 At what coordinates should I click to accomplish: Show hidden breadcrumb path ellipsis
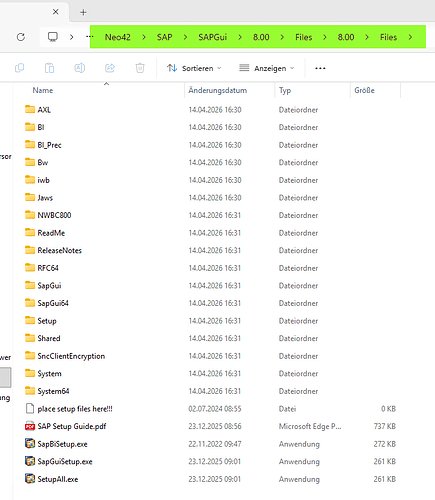[89, 36]
